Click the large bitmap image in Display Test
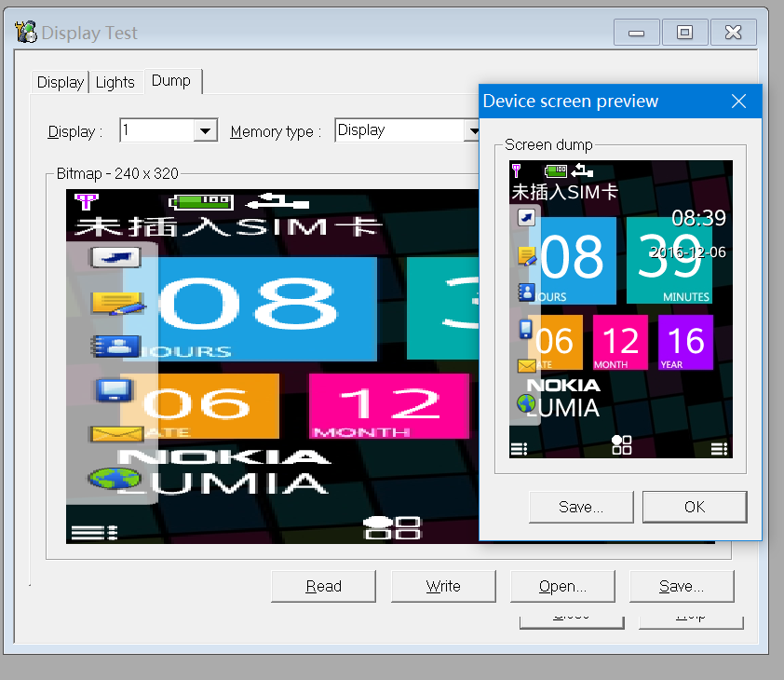Viewport: 784px width, 680px height. pos(273,366)
